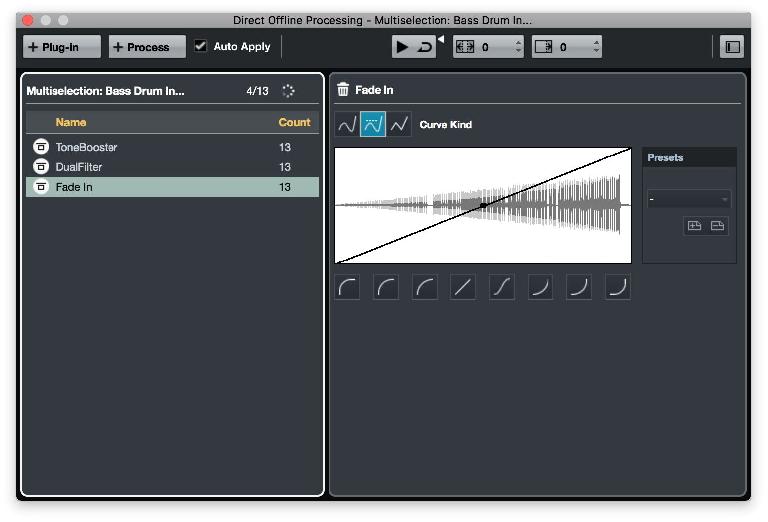Select the second logarithmic curve shape

point(386,287)
